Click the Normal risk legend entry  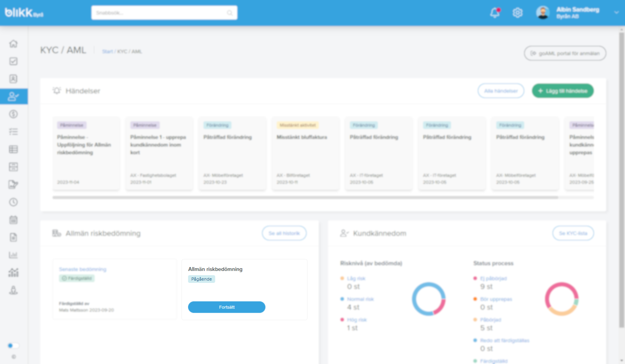coord(360,299)
